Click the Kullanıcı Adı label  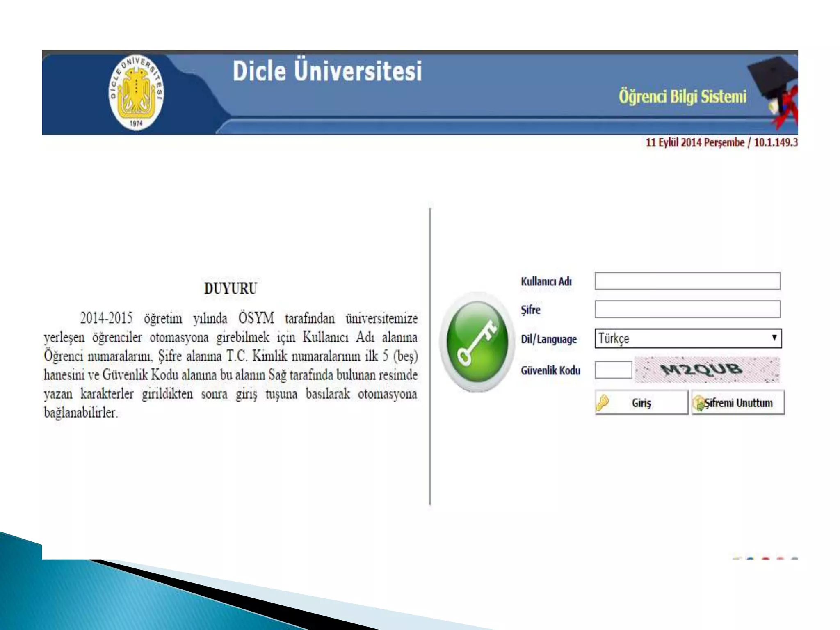546,282
